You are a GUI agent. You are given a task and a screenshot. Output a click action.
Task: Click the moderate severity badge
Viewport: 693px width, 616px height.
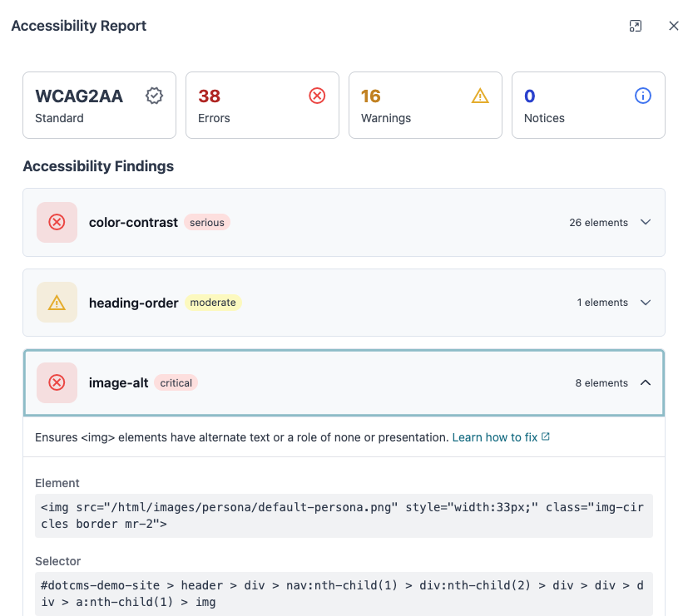[213, 303]
